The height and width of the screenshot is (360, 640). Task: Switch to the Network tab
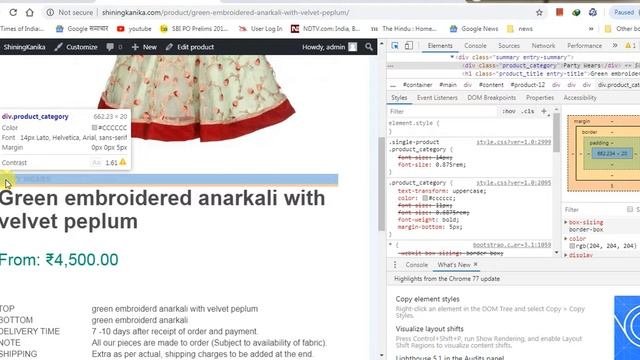pos(543,46)
